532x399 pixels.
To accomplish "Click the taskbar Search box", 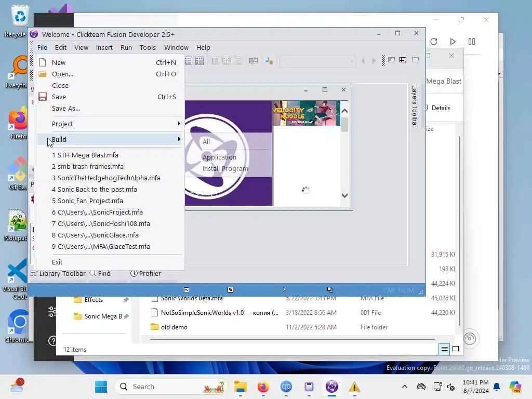I will (x=170, y=387).
